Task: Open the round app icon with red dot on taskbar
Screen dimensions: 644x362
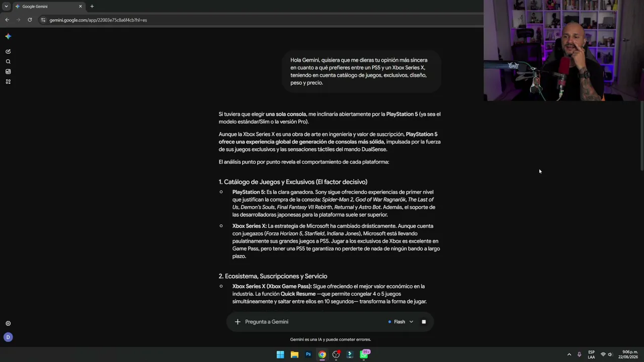Action: click(x=336, y=354)
